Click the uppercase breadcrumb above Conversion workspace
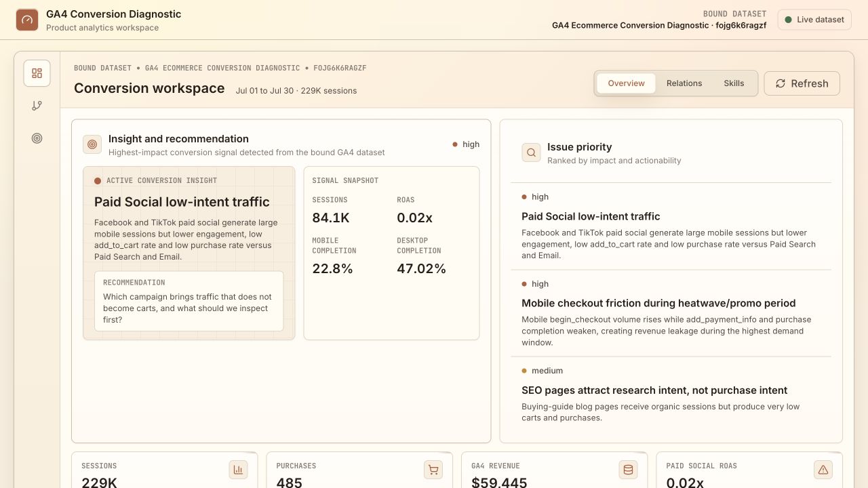Screen dimensions: 868x488 (x=220, y=68)
